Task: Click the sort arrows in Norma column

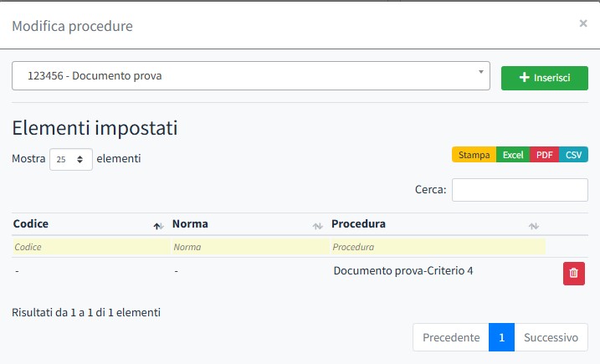Action: (x=317, y=226)
